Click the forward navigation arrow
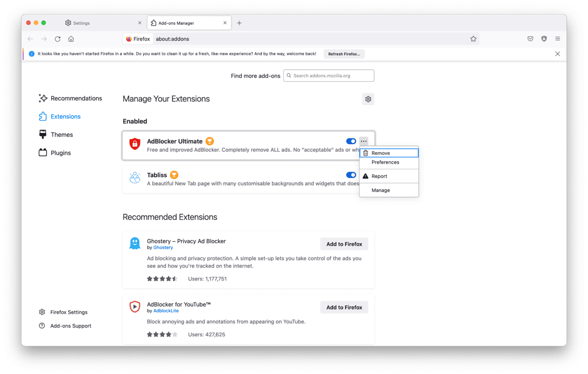The width and height of the screenshot is (588, 374). click(44, 39)
